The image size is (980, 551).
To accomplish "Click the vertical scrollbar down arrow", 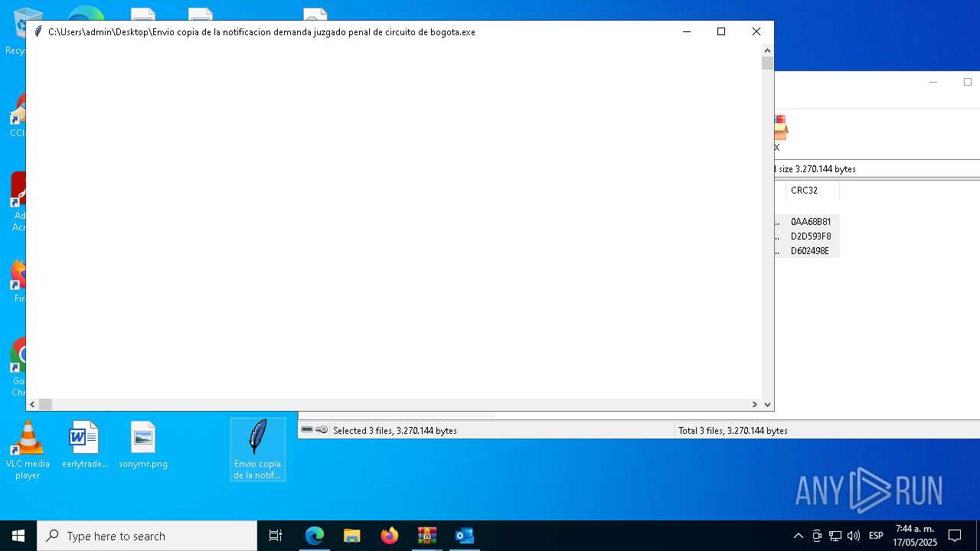I will pyautogui.click(x=768, y=405).
